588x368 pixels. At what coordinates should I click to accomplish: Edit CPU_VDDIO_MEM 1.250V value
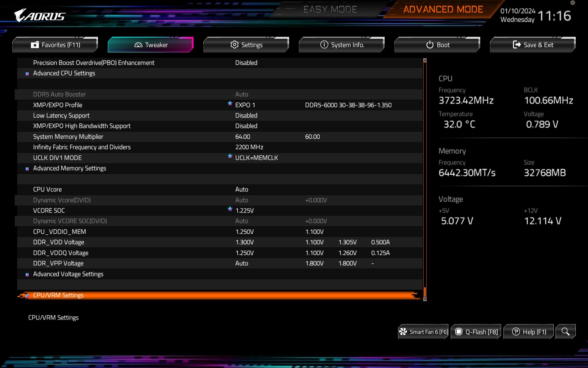tap(245, 232)
